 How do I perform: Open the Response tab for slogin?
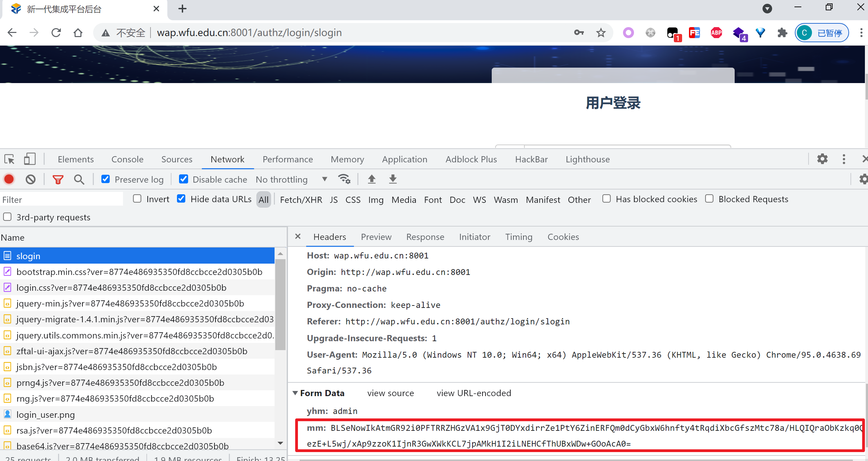(425, 237)
